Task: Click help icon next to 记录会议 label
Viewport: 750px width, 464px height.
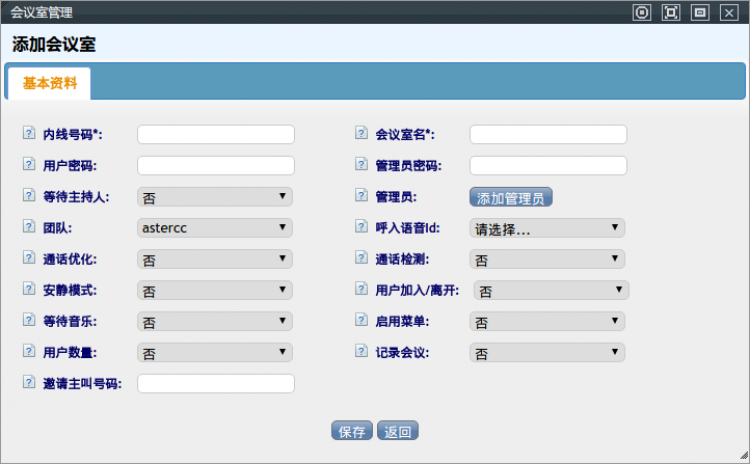Action: [x=362, y=353]
